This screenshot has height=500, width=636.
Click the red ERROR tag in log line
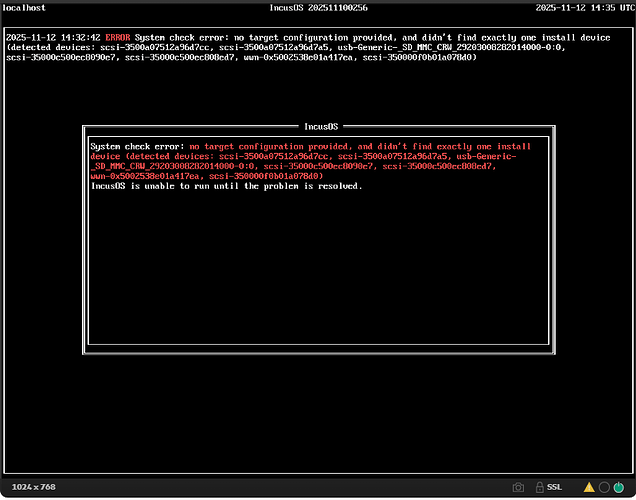tap(117, 36)
